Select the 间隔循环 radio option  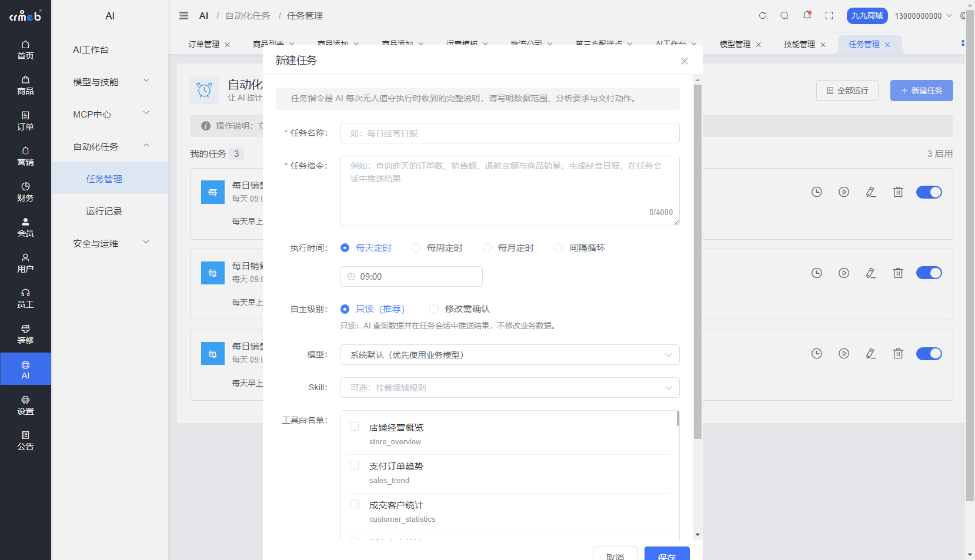point(580,248)
